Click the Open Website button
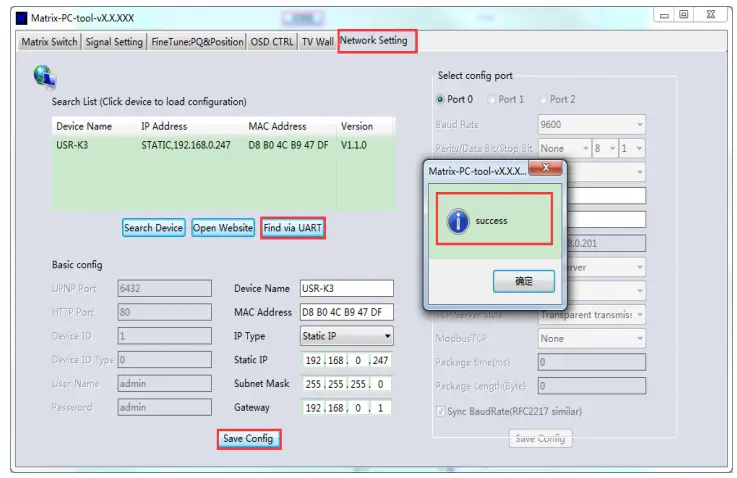Image resolution: width=737 pixels, height=478 pixels. 223,228
